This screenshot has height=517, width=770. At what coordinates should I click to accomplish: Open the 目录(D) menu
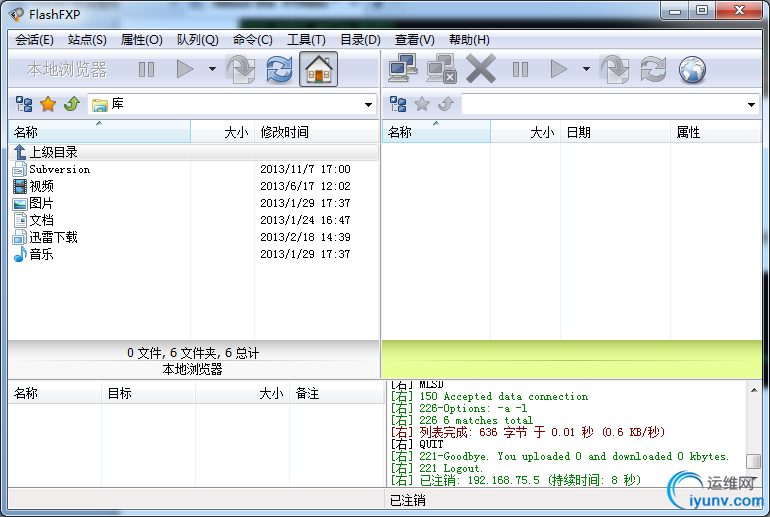[360, 40]
